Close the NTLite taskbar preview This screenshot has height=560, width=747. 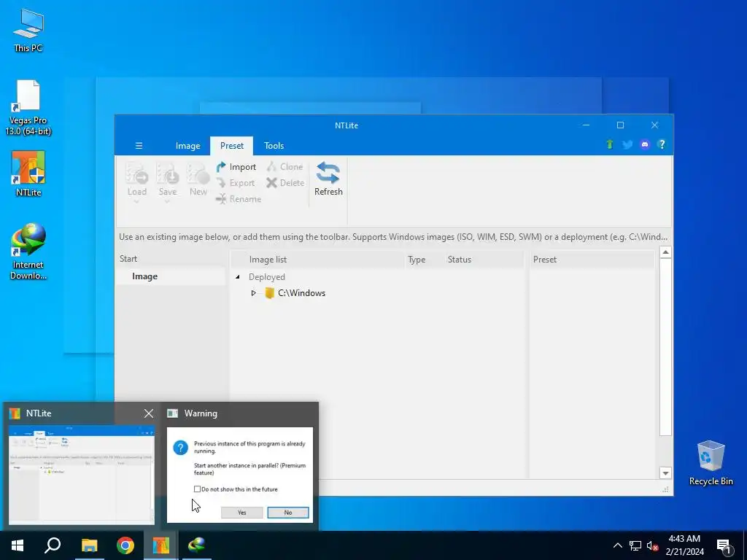pos(149,413)
